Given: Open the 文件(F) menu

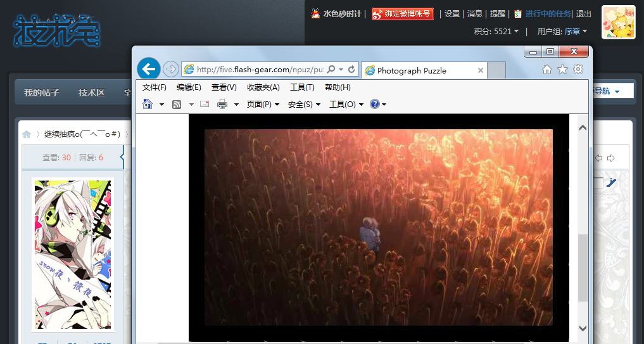Looking at the screenshot, I should (154, 87).
